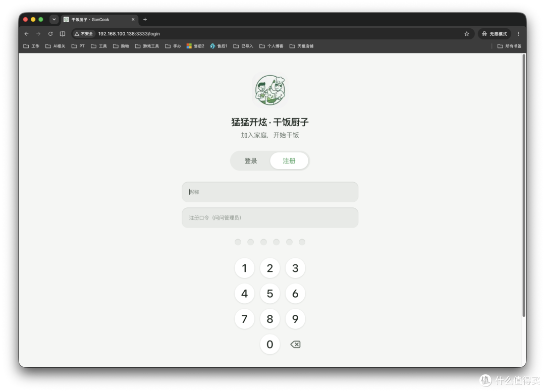Click the page vertical scrollbar
This screenshot has width=545, height=392.
[x=524, y=186]
